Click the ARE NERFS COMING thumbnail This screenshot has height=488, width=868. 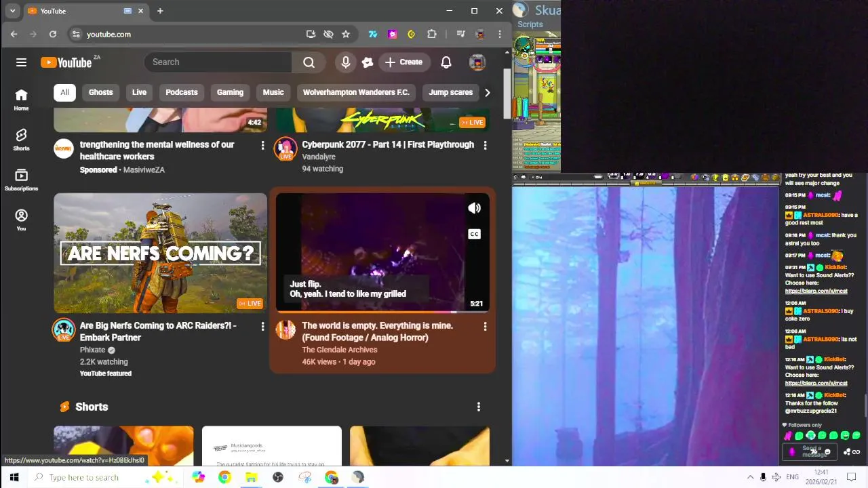pos(161,253)
